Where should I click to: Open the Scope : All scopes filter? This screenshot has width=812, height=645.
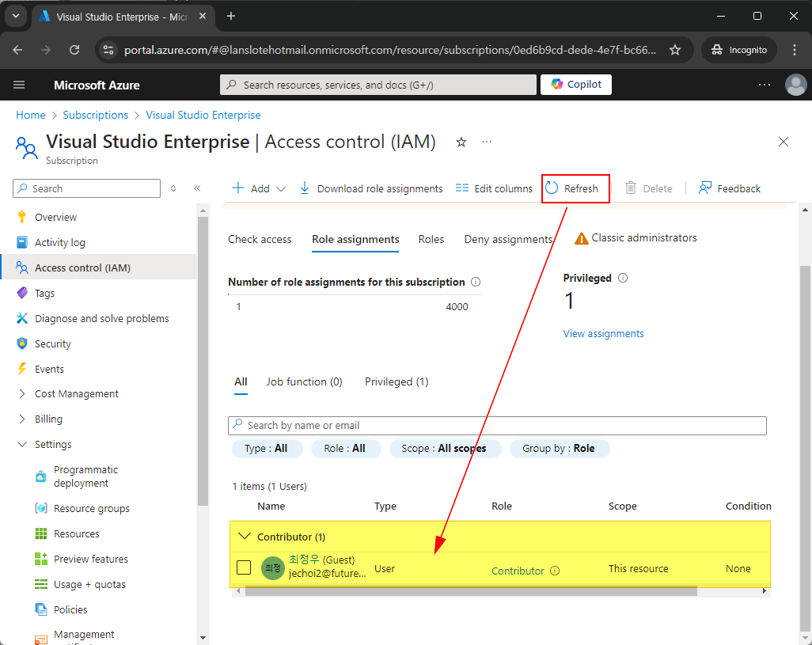pyautogui.click(x=444, y=448)
